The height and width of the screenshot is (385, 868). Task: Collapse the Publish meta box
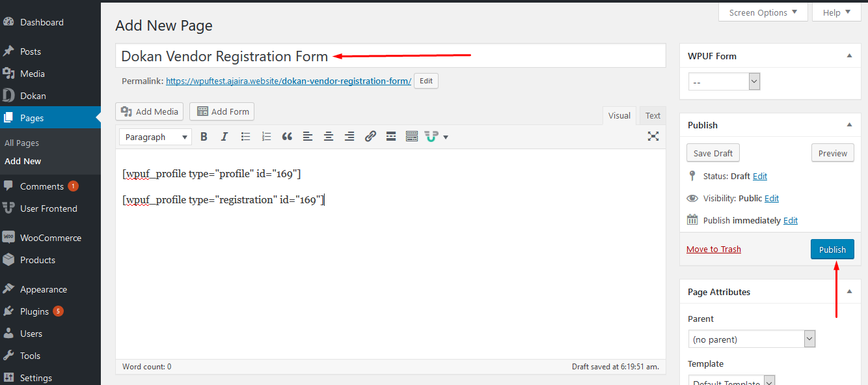click(849, 125)
